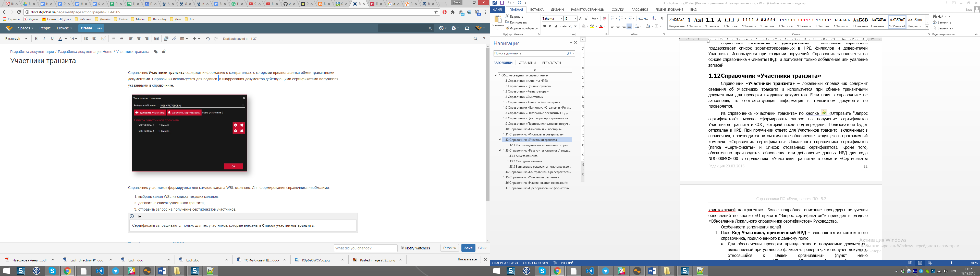Insert link in Confluence editor
Image resolution: width=980 pixels, height=276 pixels.
[x=174, y=39]
